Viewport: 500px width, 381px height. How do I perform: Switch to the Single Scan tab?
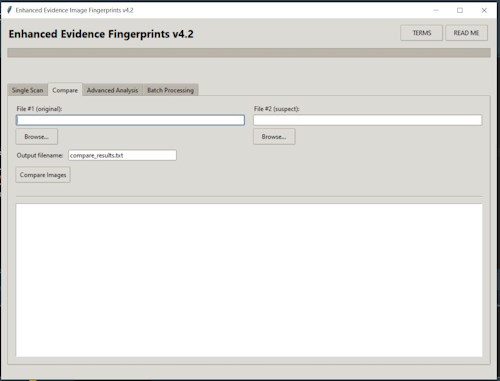point(28,90)
